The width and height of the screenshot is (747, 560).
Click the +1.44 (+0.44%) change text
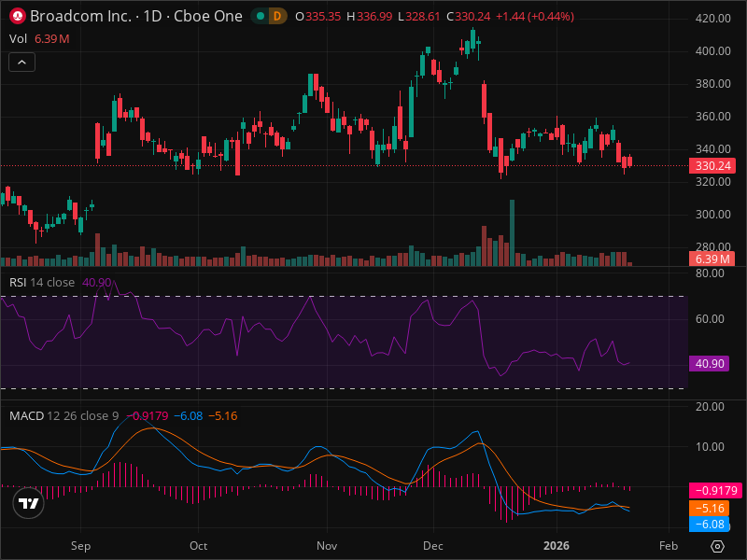tap(534, 16)
